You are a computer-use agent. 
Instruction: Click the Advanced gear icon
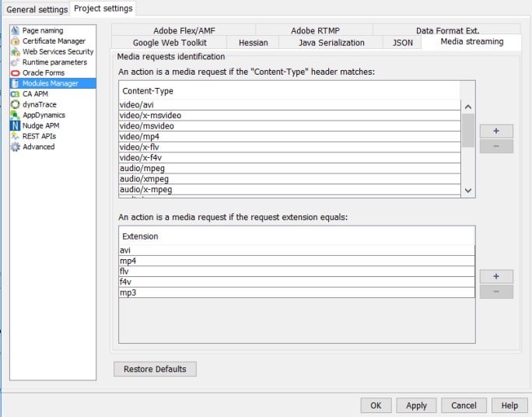(x=16, y=146)
